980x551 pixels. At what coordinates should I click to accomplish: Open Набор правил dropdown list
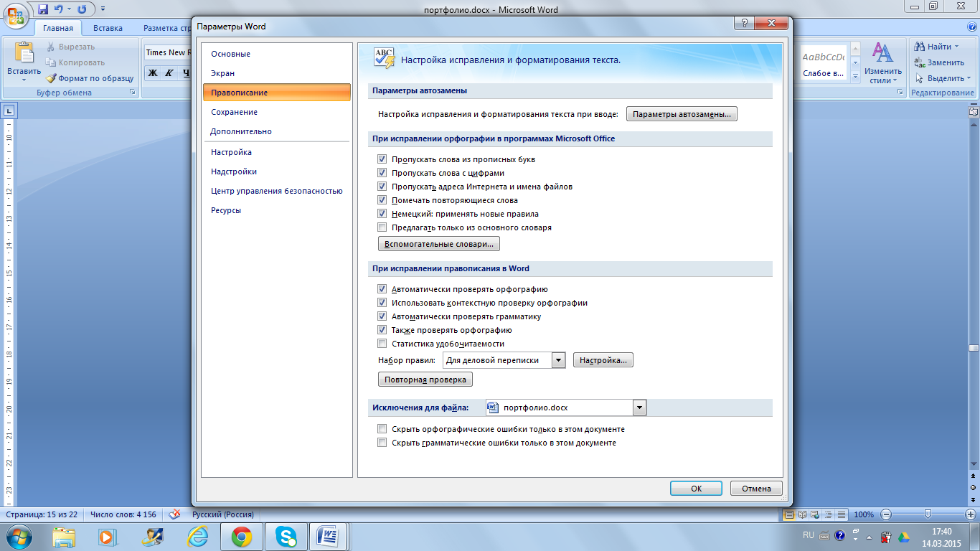click(559, 360)
